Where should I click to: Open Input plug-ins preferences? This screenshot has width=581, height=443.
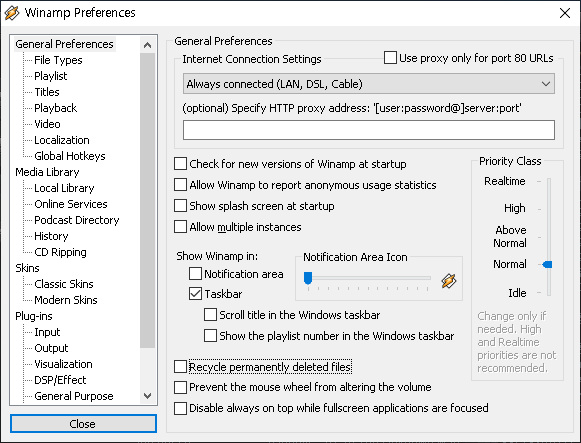[47, 332]
